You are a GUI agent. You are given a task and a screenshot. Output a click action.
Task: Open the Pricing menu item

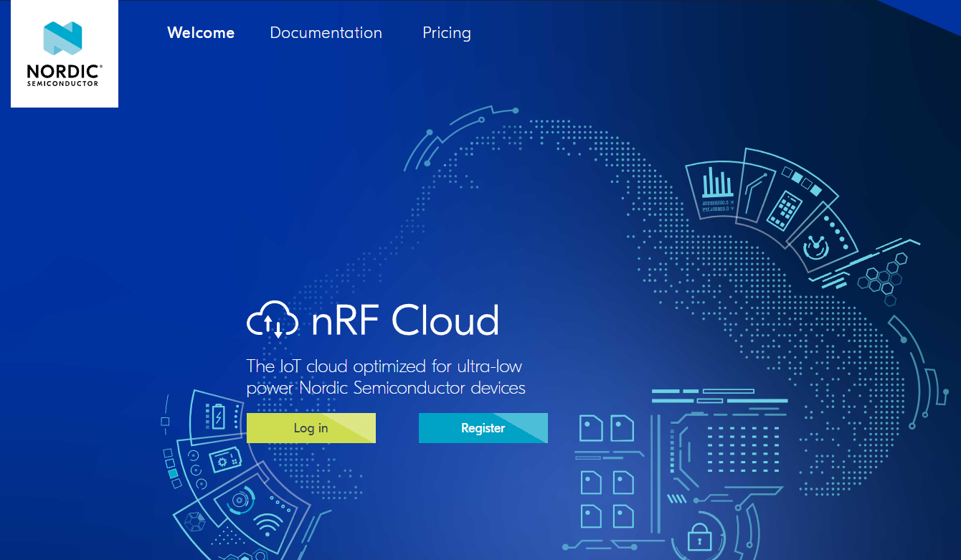[446, 33]
